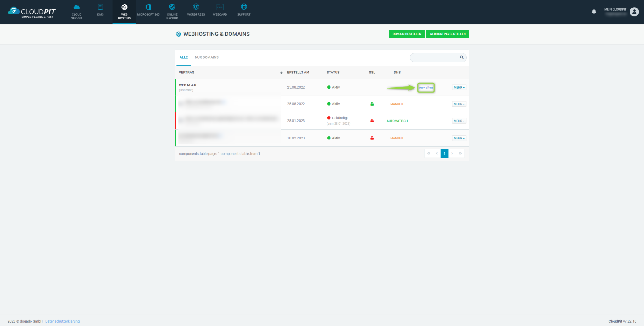This screenshot has width=644, height=326.
Task: Click the notification bell icon
Action: 594,12
